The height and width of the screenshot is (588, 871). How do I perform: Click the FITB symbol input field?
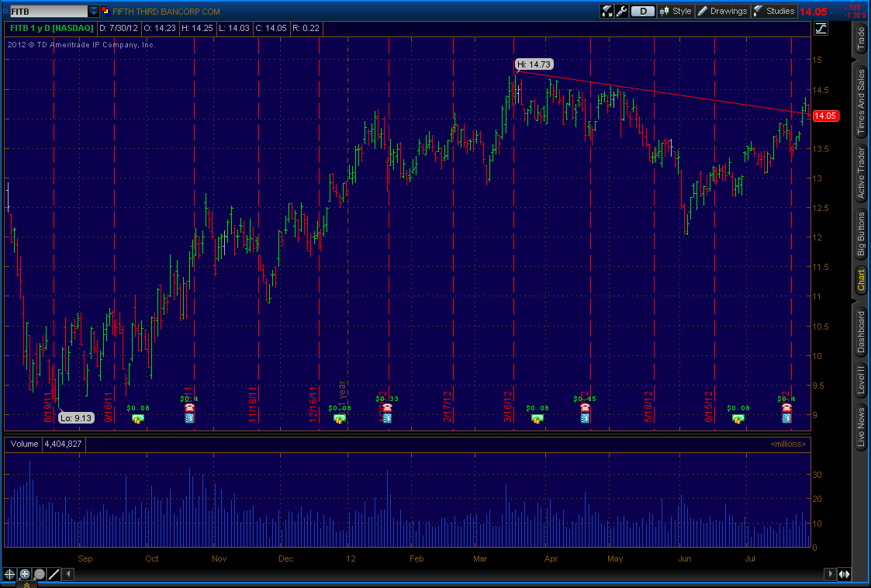48,11
